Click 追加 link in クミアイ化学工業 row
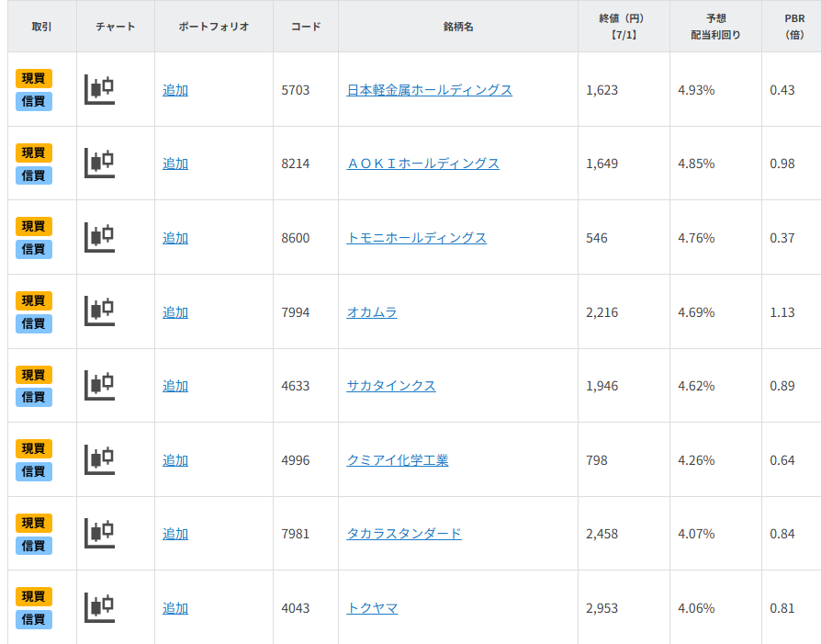 tap(175, 460)
